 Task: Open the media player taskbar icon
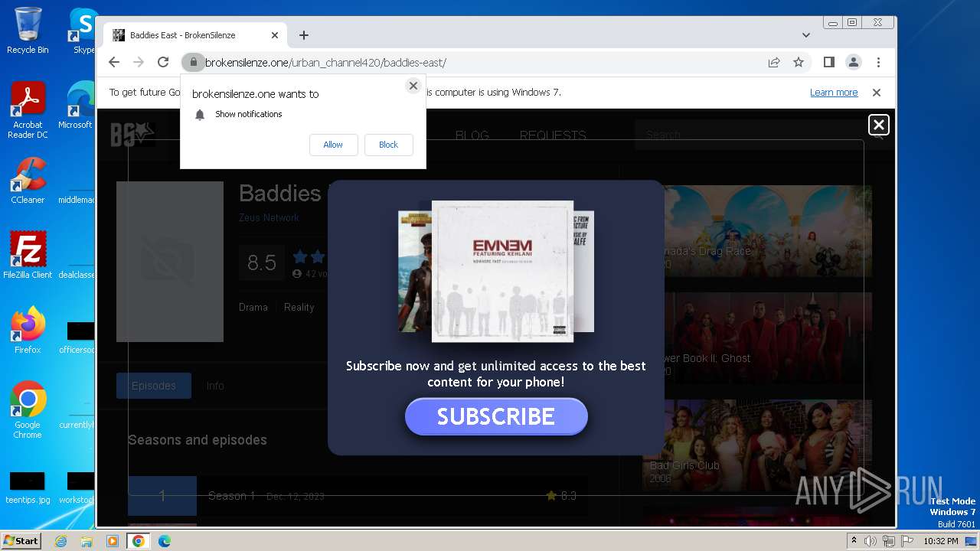point(113,541)
